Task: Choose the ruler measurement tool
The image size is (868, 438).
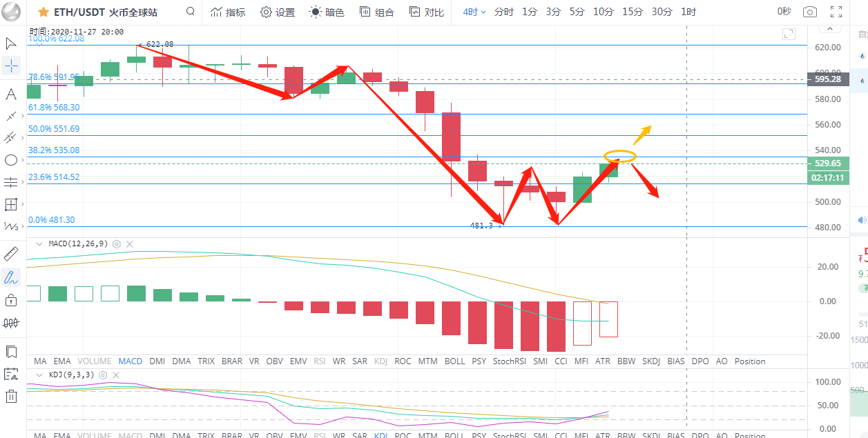Action: coord(11,253)
